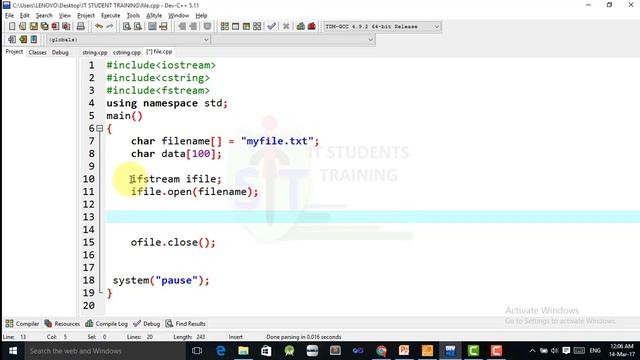The height and width of the screenshot is (360, 640).
Task: Click the Compile & Run toolbar icon
Action: click(x=246, y=27)
